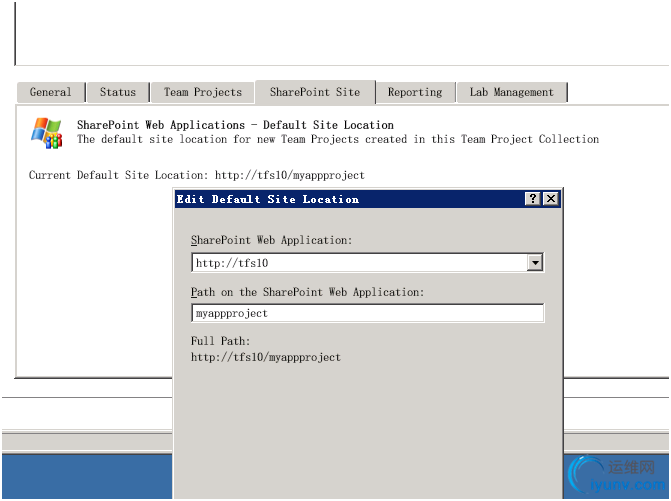Open the Status tab
Image resolution: width=671 pixels, height=501 pixels.
(x=118, y=92)
